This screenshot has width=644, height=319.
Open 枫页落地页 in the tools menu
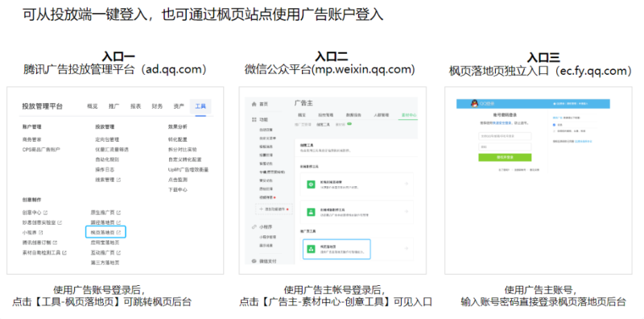pyautogui.click(x=105, y=232)
